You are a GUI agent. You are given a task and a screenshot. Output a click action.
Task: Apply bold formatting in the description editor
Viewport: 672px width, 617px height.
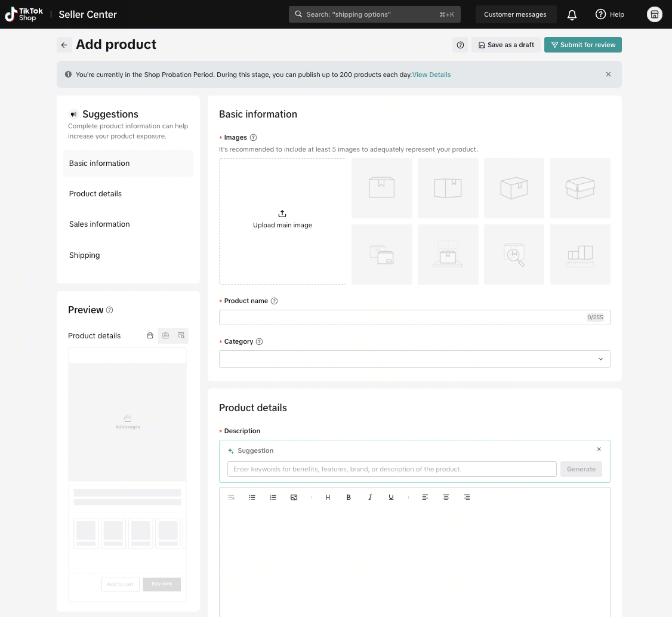349,497
